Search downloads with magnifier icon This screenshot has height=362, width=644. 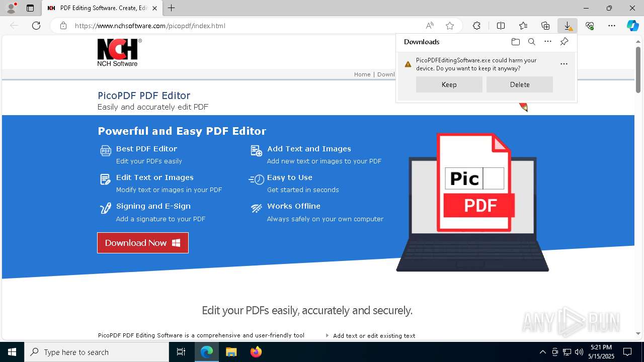531,42
